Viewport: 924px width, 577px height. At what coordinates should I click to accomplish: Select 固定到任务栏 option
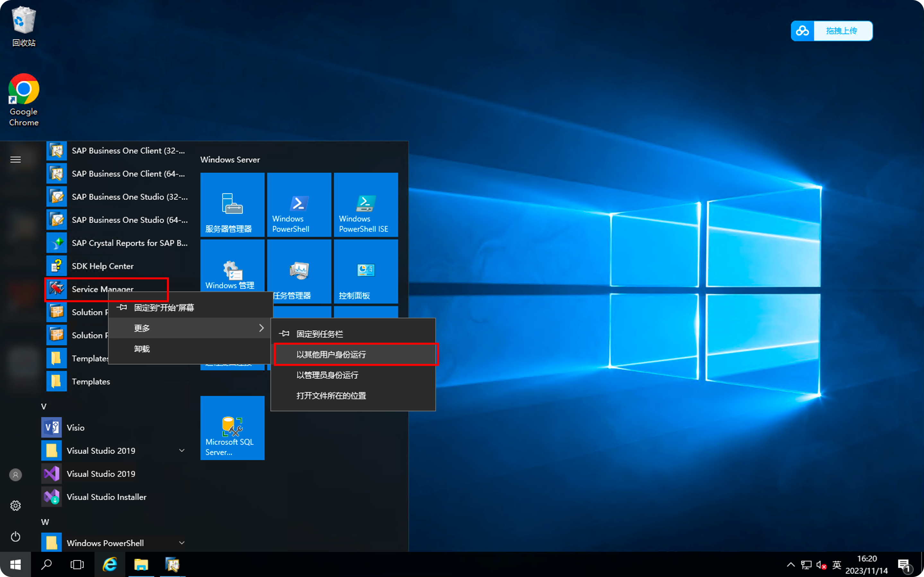[353, 334]
